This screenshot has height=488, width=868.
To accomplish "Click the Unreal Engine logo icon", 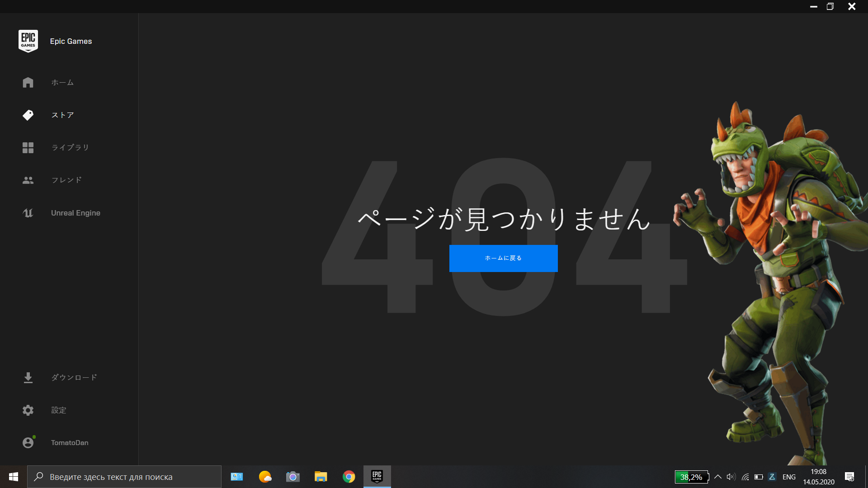I will click(x=28, y=213).
